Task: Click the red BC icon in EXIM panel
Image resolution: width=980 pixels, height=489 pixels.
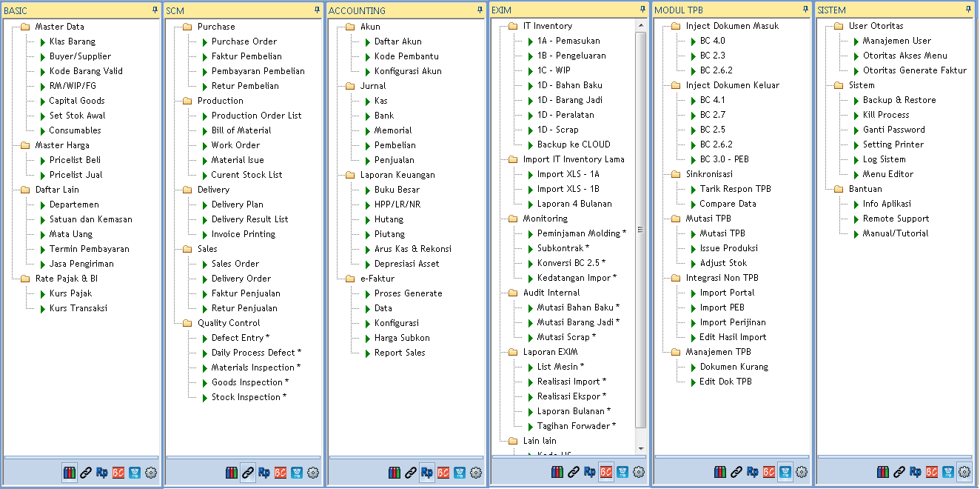Action: 606,471
